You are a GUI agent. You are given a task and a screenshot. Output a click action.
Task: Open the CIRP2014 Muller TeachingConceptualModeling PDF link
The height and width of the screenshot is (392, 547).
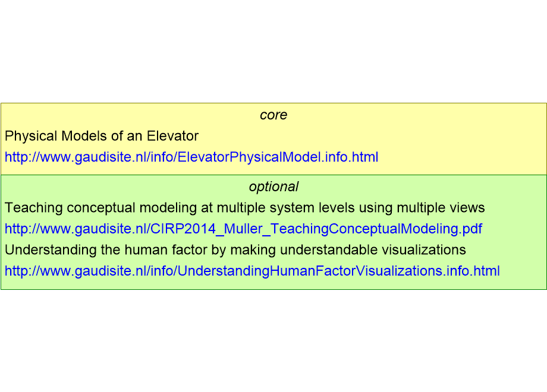[x=243, y=229]
